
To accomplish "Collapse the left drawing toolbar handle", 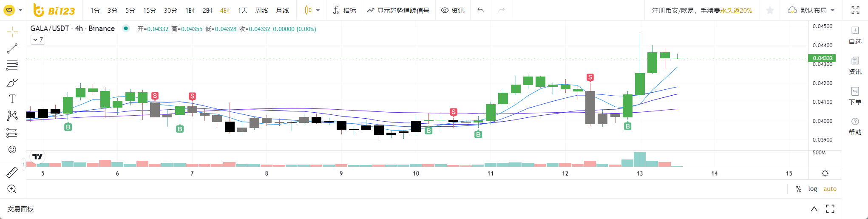I will pos(24,164).
